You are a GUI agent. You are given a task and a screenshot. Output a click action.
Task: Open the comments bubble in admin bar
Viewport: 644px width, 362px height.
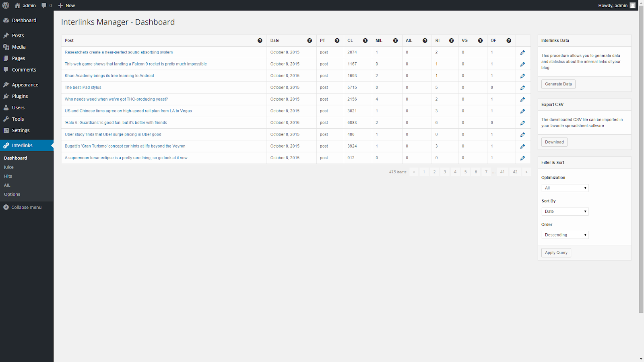pos(47,5)
